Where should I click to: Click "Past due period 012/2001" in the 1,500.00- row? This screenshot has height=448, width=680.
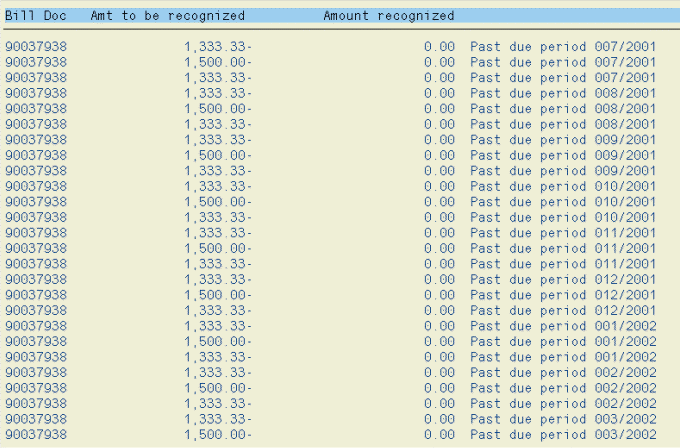point(563,295)
